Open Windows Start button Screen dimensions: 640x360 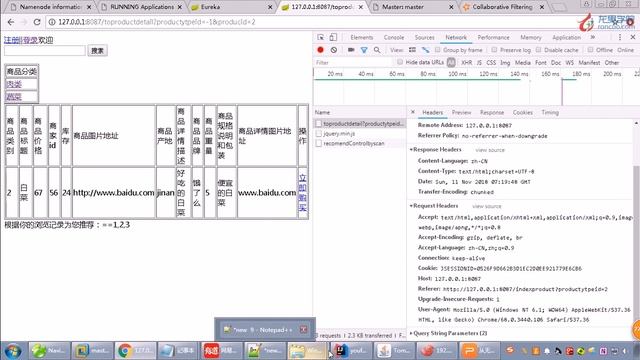[x=12, y=351]
